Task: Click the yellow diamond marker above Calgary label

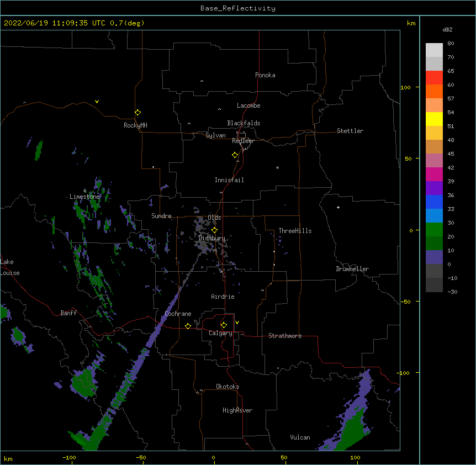Action: click(224, 325)
